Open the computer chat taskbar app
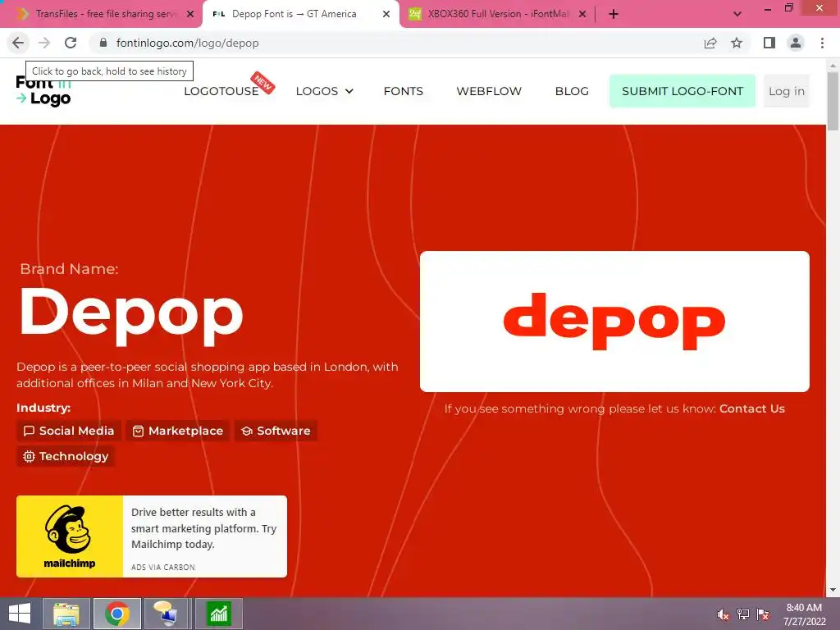 166,614
